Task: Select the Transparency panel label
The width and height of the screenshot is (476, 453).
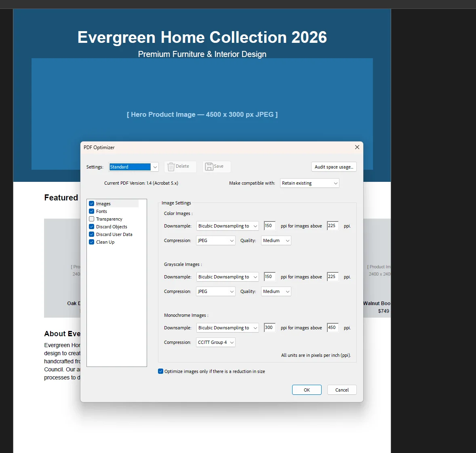Action: [109, 219]
